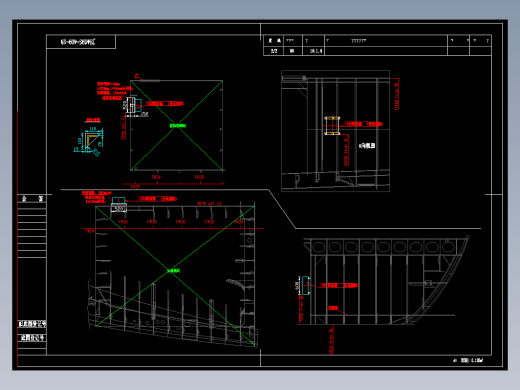520x390 pixels.
Task: Click red boxed callout crossing upper square view
Action: pyautogui.click(x=165, y=104)
